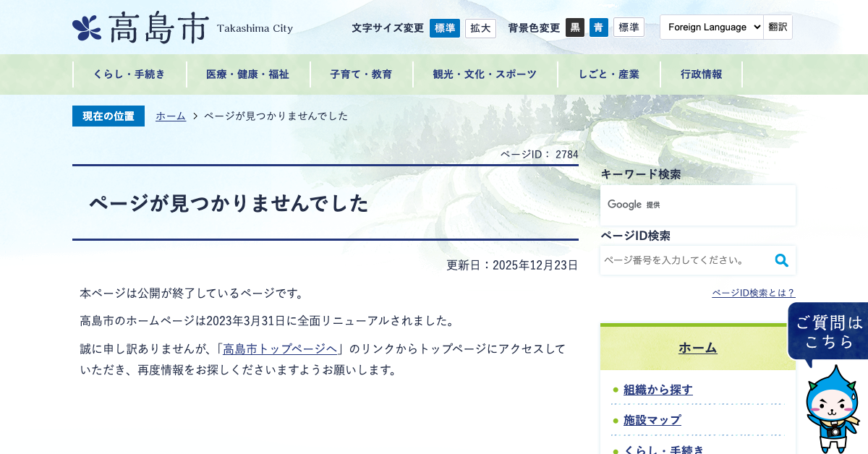
Task: Click the ページが見つかりませんでした heading
Action: pyautogui.click(x=229, y=203)
